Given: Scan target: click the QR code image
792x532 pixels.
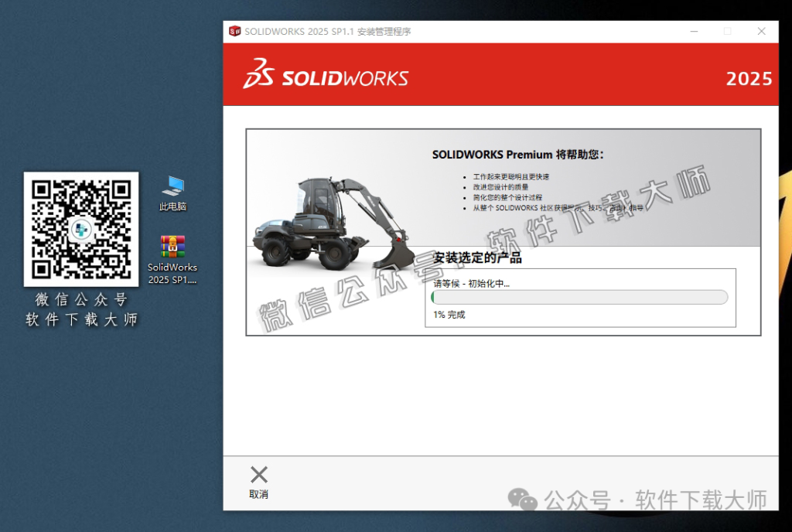Looking at the screenshot, I should [80, 230].
